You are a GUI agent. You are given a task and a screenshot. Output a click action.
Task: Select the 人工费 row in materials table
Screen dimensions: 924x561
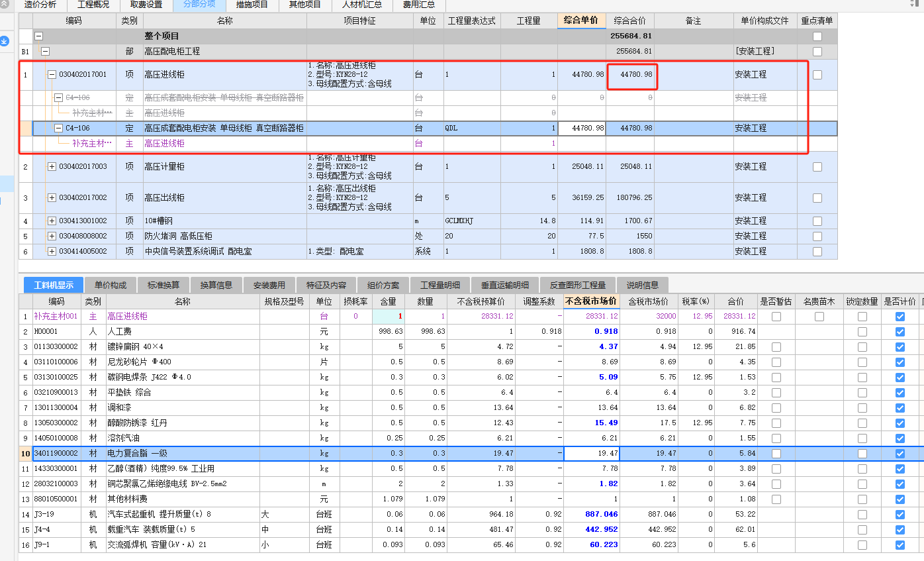471,332
